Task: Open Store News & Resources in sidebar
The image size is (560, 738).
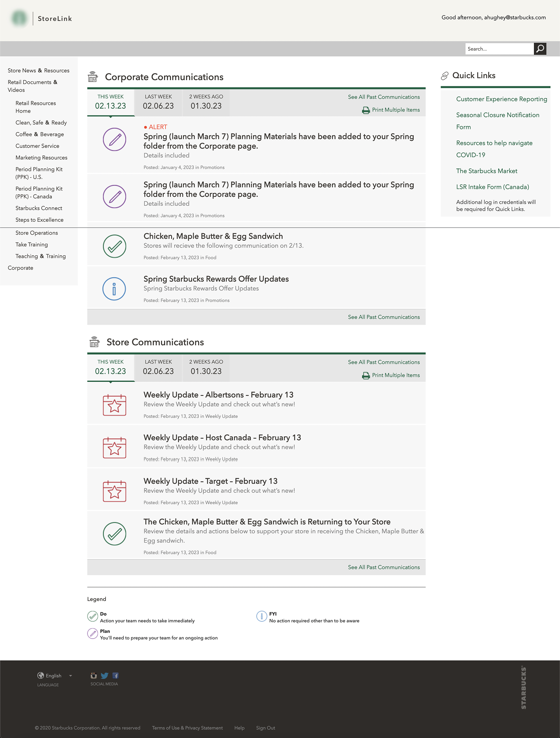Action: (x=38, y=70)
